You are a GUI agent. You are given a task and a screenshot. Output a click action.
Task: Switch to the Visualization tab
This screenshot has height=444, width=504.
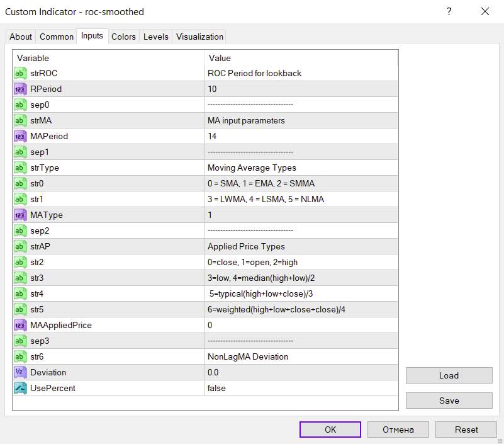(x=199, y=37)
